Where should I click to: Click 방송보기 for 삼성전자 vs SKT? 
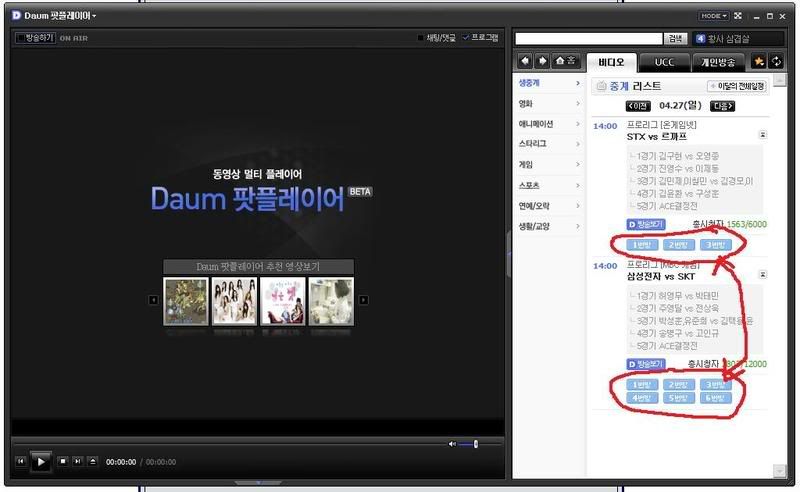tap(645, 364)
